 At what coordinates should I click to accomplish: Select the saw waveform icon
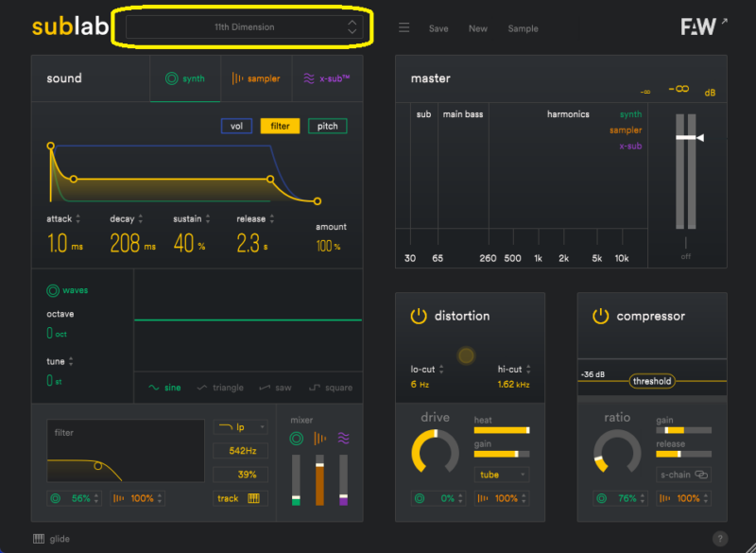(268, 388)
